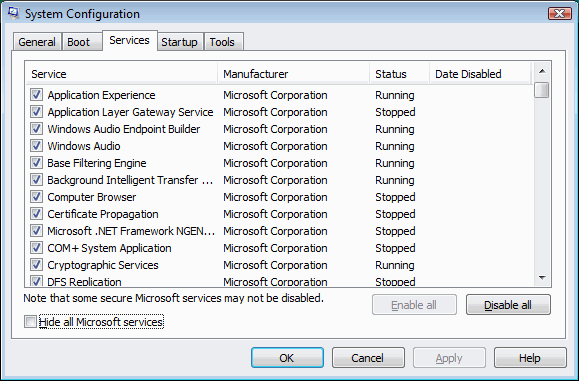Select Application Layer Gateway Service name

point(130,112)
